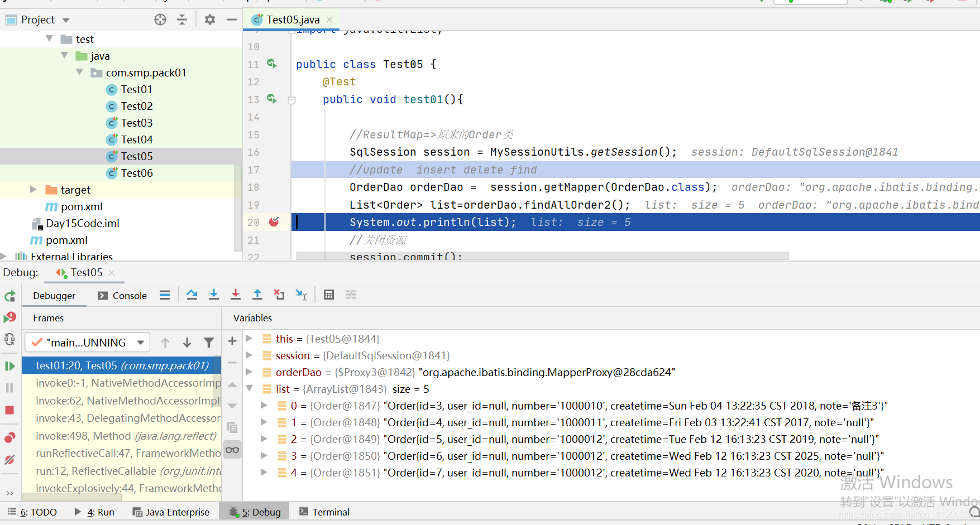The image size is (980, 525).
Task: Click Step Over in debugger toolbar
Action: point(192,295)
